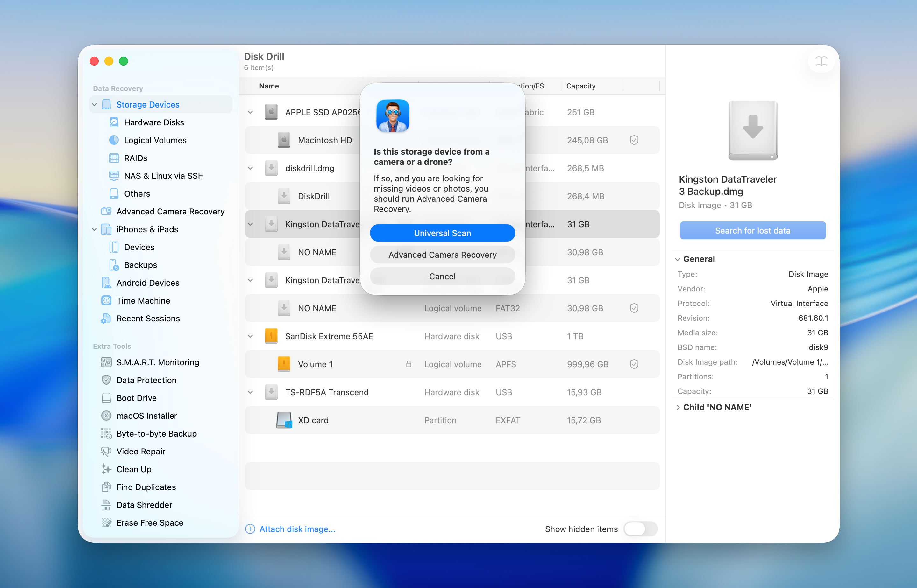This screenshot has width=917, height=588.
Task: Open the Backups sidebar icon
Action: tap(114, 265)
